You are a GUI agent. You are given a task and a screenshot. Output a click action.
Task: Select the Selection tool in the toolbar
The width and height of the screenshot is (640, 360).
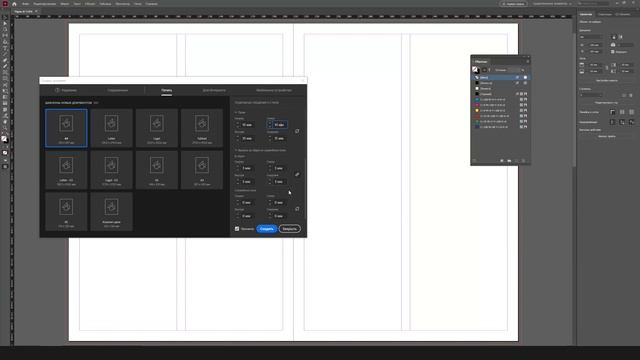(5, 18)
